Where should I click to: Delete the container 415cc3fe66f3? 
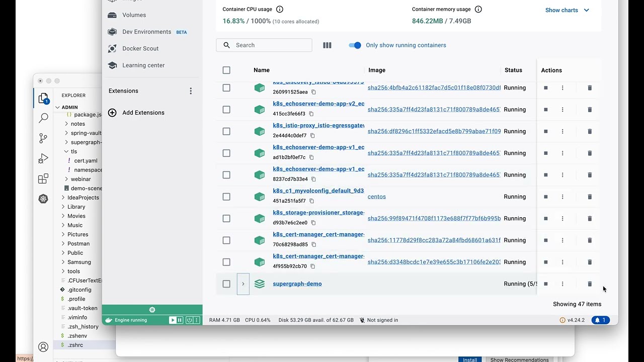(x=590, y=110)
